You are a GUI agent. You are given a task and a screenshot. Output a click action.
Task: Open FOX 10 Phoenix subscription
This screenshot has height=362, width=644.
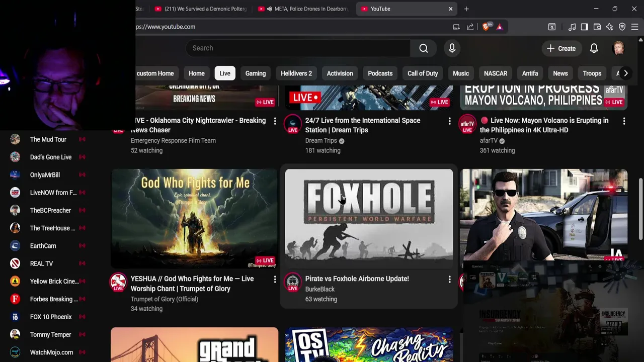tap(48, 317)
